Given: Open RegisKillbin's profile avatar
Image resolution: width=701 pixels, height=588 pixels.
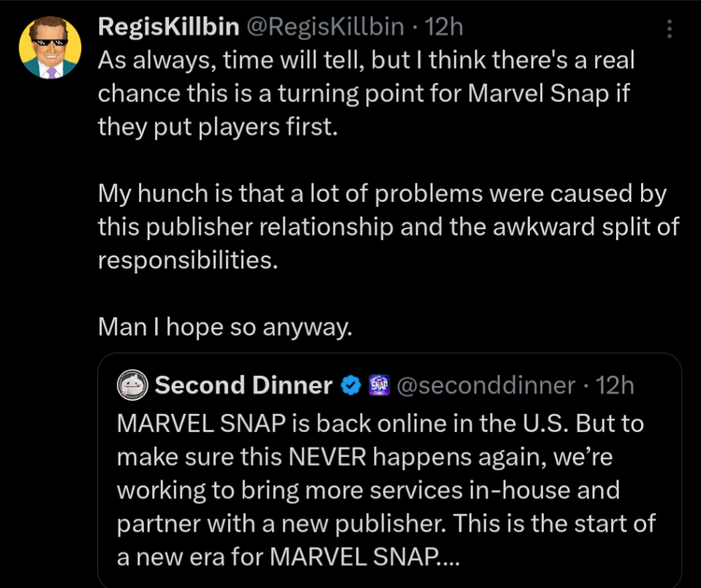Looking at the screenshot, I should [x=50, y=48].
